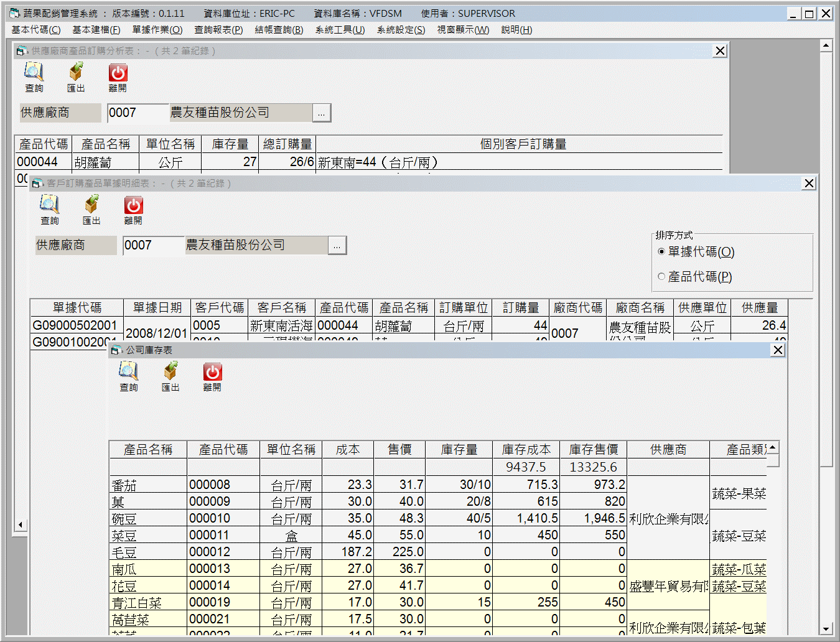Viewport: 840px width, 642px height.
Task: Click 產品名稱 column header in 公司庫存表
Action: pyautogui.click(x=148, y=450)
